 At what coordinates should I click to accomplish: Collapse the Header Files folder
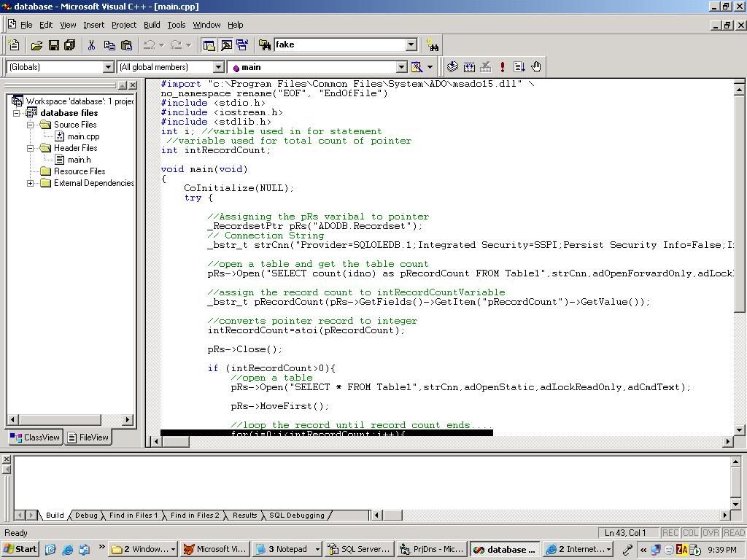point(30,148)
